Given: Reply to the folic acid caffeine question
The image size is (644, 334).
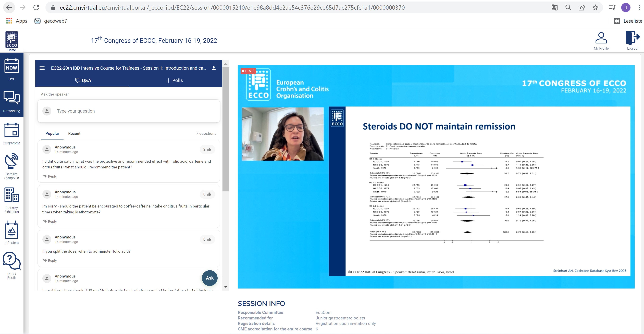Looking at the screenshot, I should coord(50,176).
